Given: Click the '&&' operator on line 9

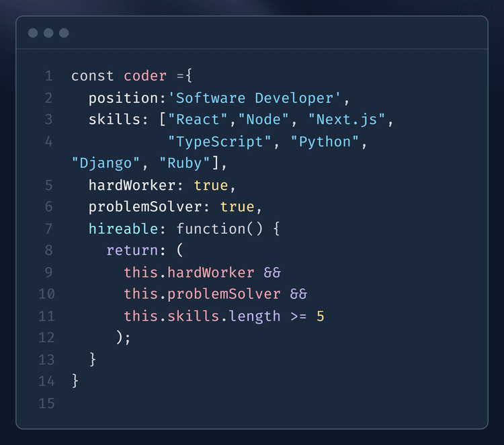Looking at the screenshot, I should click(x=272, y=273).
